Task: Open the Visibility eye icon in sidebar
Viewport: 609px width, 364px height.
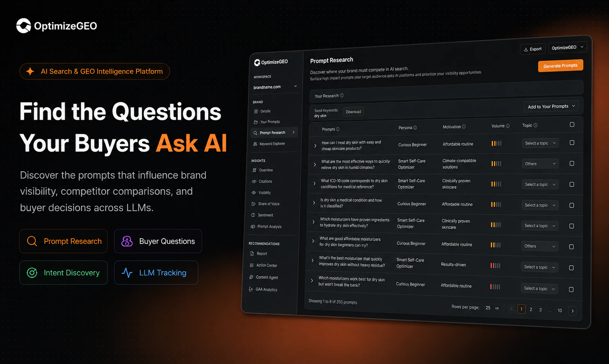Action: [x=254, y=193]
